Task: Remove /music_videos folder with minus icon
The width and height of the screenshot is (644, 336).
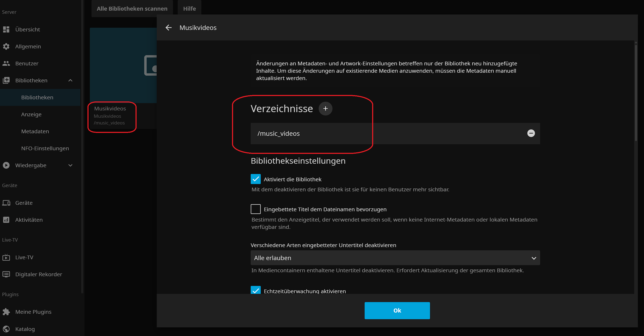Action: click(531, 133)
